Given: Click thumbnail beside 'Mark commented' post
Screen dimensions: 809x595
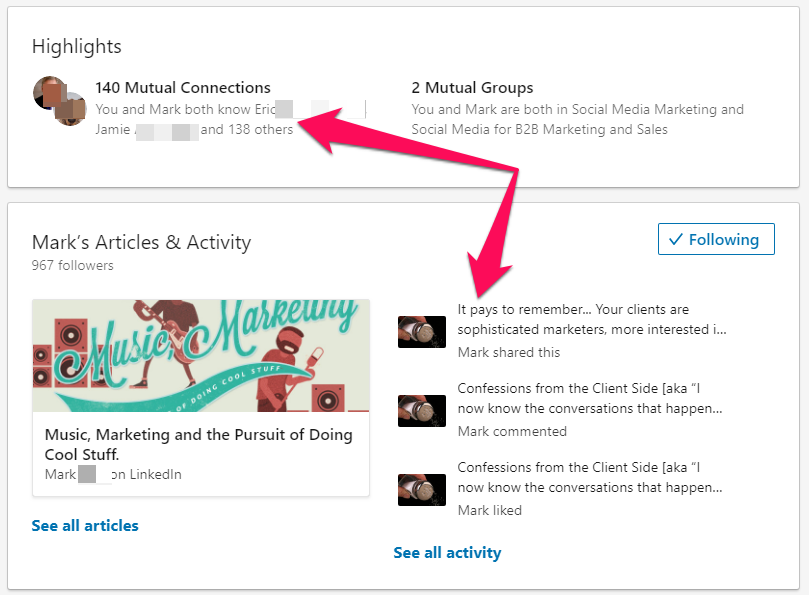Looking at the screenshot, I should (422, 411).
